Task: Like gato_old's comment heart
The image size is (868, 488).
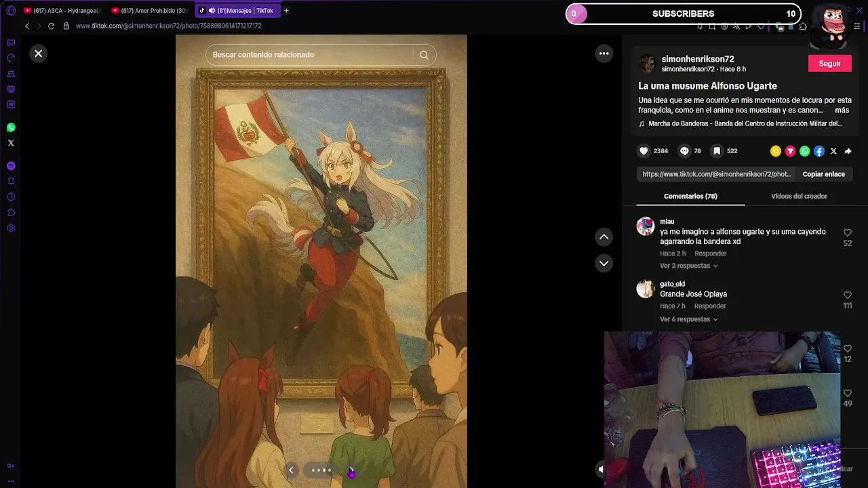Action: (x=848, y=295)
